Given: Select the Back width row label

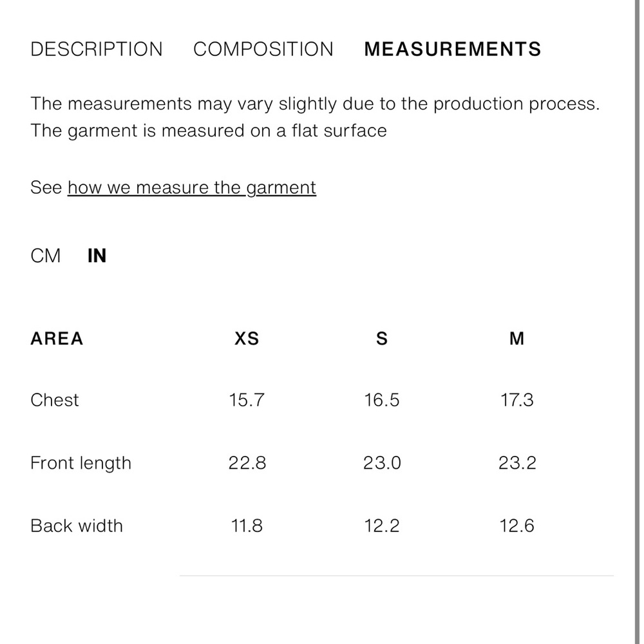Looking at the screenshot, I should (x=76, y=526).
